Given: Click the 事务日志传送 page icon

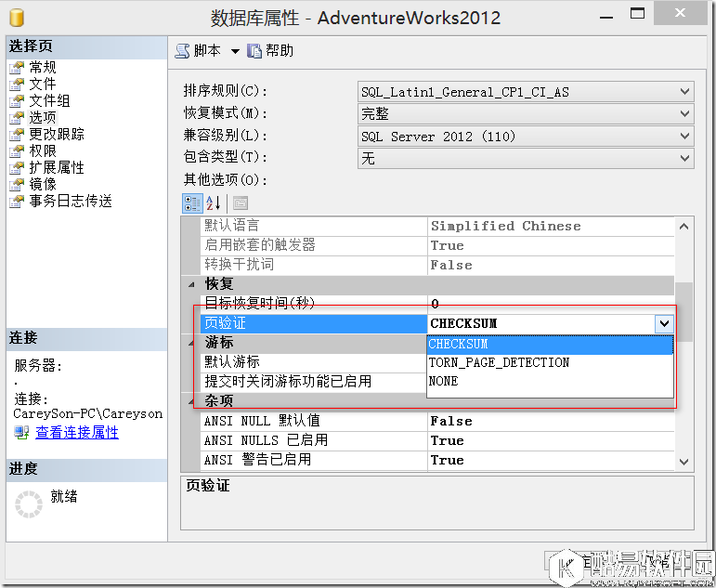Looking at the screenshot, I should tap(17, 201).
